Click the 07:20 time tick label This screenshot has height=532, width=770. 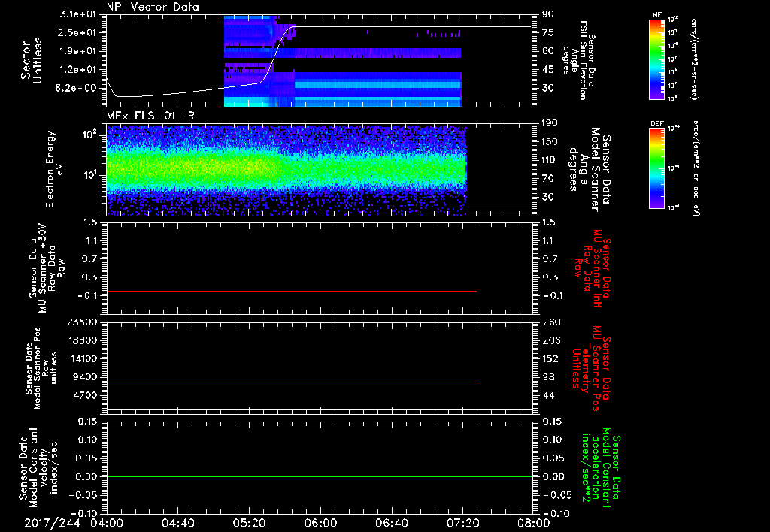tap(462, 523)
